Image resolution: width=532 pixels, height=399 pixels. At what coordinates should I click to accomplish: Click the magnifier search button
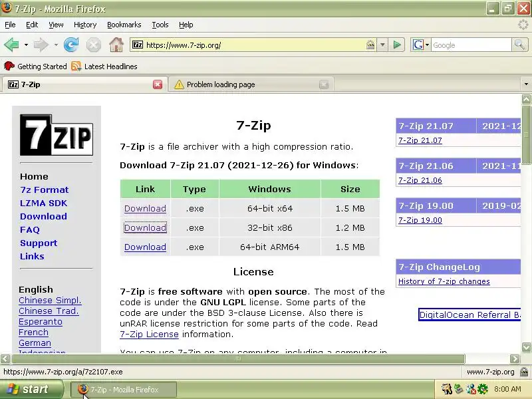click(519, 45)
